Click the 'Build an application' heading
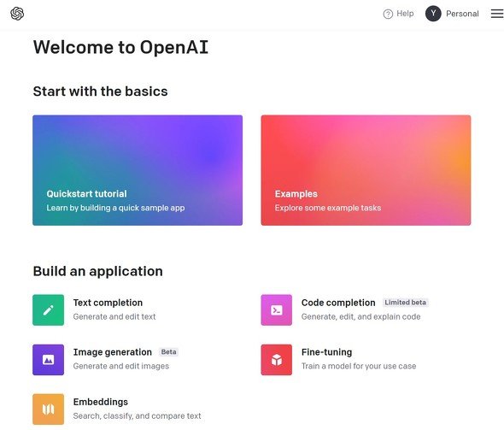504x430 pixels. (98, 272)
